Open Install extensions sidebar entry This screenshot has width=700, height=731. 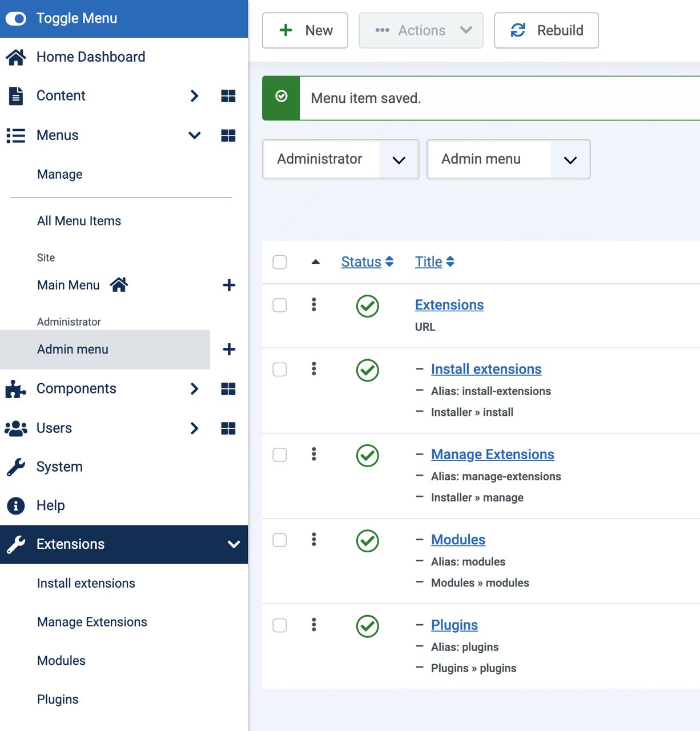click(x=86, y=583)
